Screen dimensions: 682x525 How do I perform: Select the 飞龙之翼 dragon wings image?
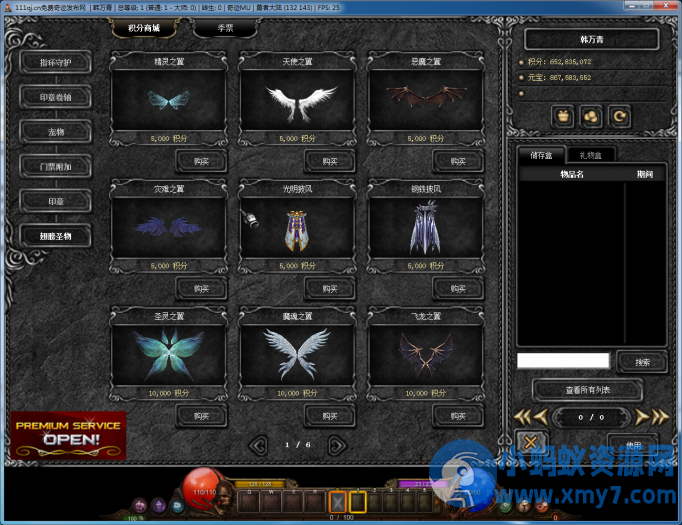(425, 355)
